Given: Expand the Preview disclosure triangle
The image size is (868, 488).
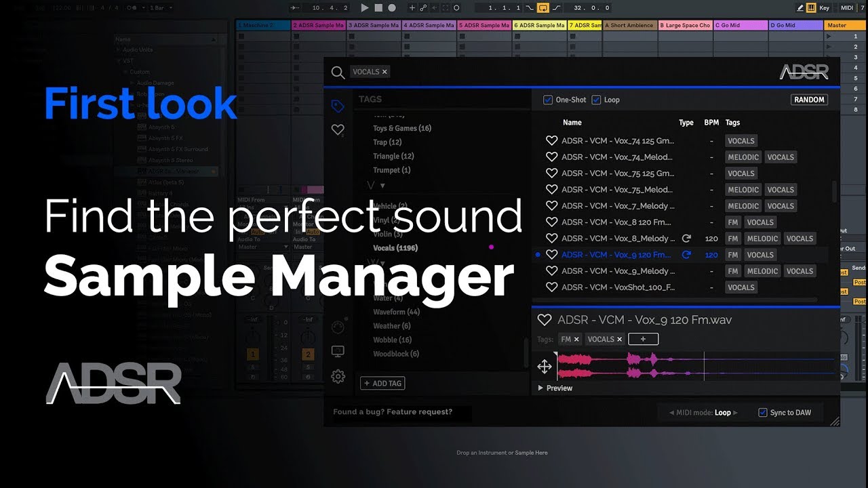Looking at the screenshot, I should click(540, 388).
